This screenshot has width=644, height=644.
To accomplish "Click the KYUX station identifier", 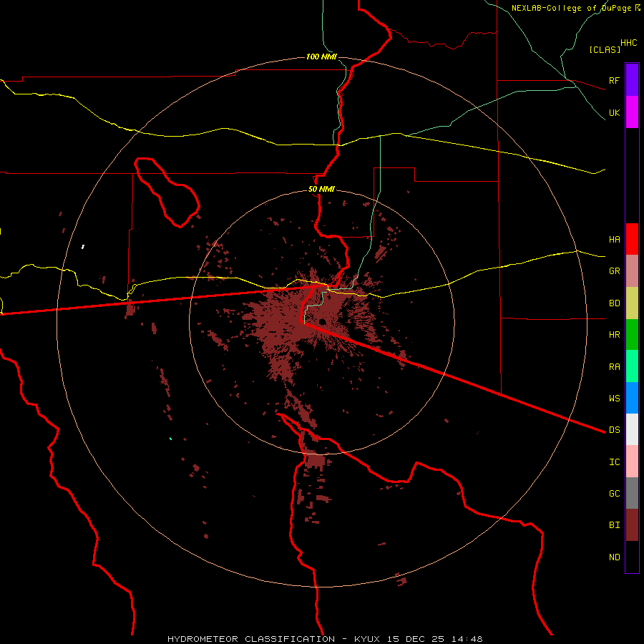I will [367, 639].
